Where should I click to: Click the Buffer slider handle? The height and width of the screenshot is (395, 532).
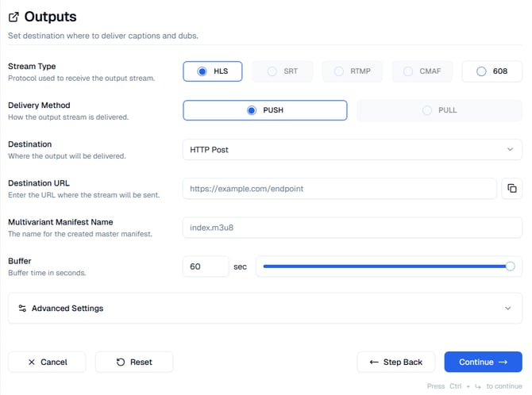(510, 267)
